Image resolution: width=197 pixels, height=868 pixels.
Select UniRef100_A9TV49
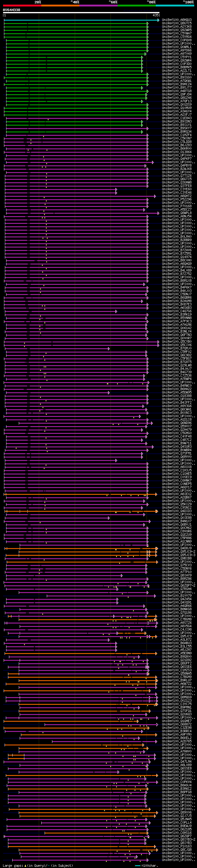177,54
